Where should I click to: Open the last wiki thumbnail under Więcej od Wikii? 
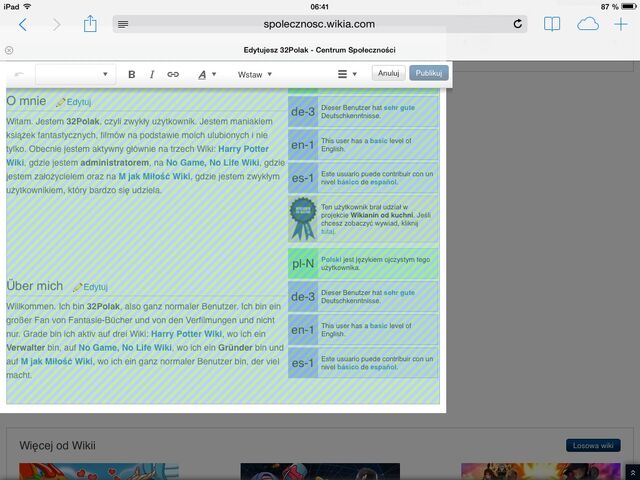tap(541, 471)
